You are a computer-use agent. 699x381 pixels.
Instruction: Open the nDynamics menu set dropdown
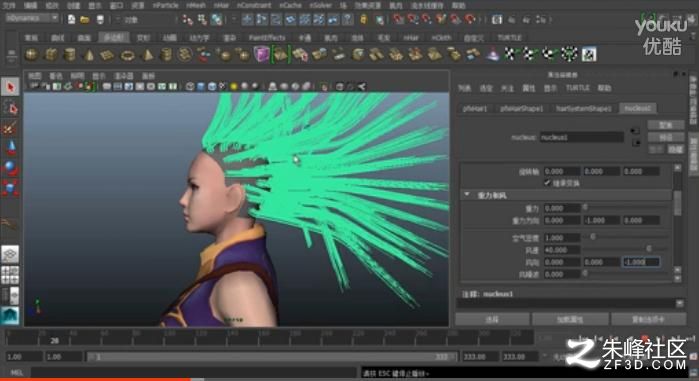pyautogui.click(x=32, y=18)
